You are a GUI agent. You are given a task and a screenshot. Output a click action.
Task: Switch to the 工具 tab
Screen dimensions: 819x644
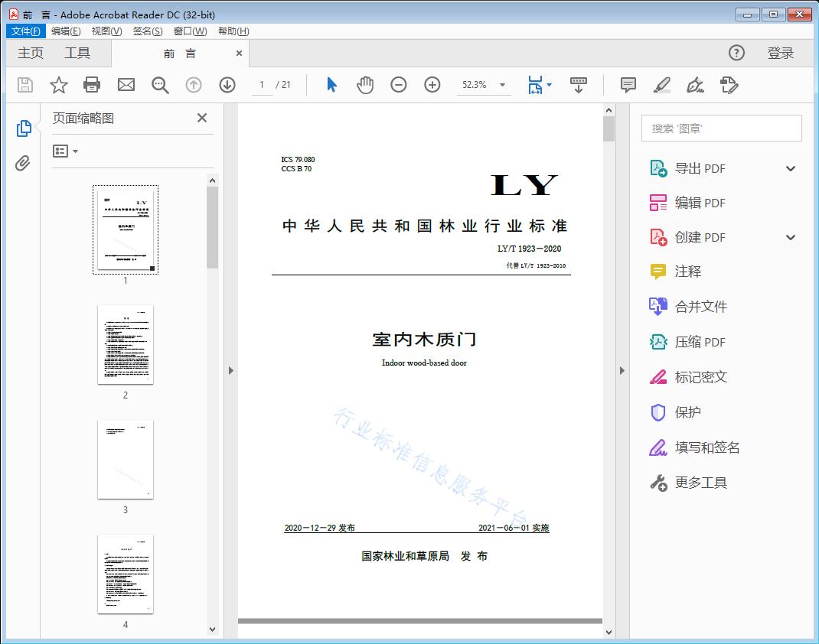(x=77, y=53)
